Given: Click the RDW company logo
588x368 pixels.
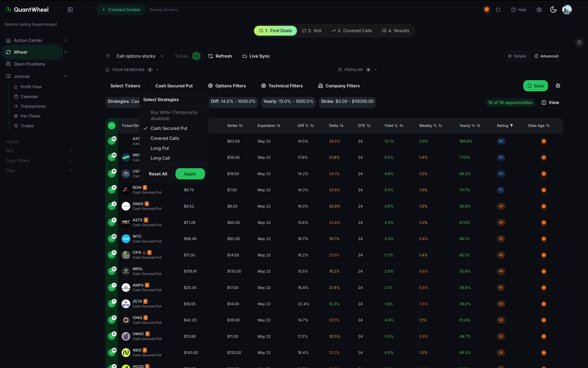Looking at the screenshot, I should [126, 190].
